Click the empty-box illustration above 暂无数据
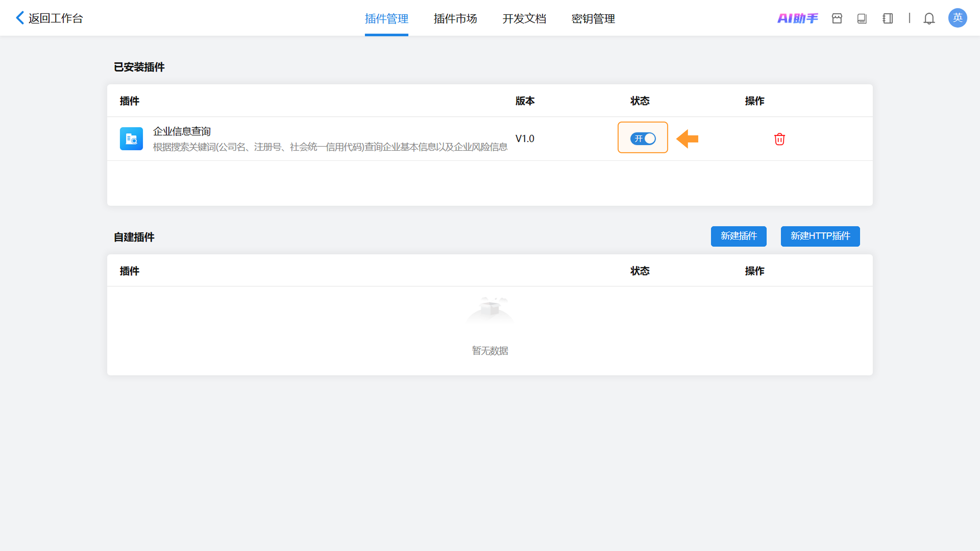The height and width of the screenshot is (551, 980). [490, 311]
